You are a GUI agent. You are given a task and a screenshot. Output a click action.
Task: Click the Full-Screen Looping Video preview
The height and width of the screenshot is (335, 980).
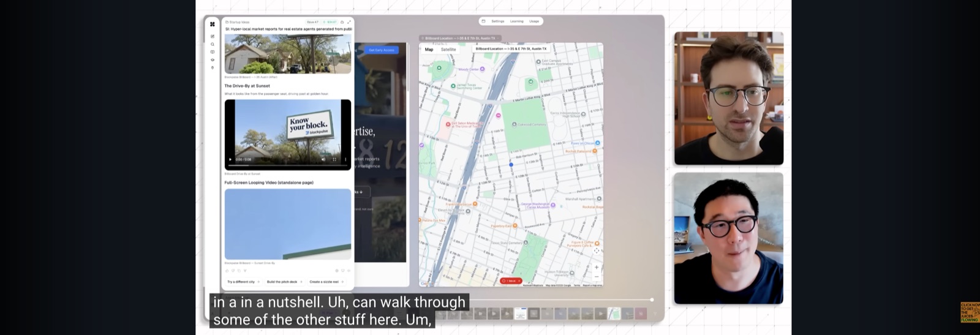click(x=288, y=224)
